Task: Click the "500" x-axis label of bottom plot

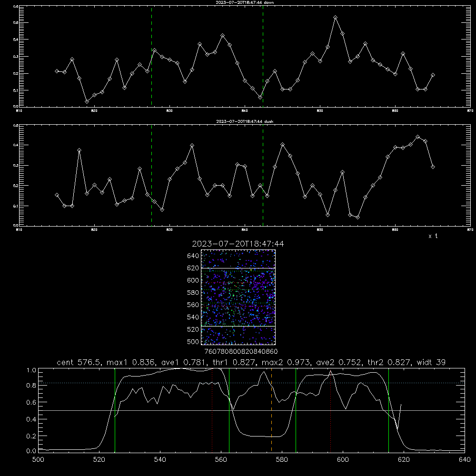Action: (x=38, y=460)
